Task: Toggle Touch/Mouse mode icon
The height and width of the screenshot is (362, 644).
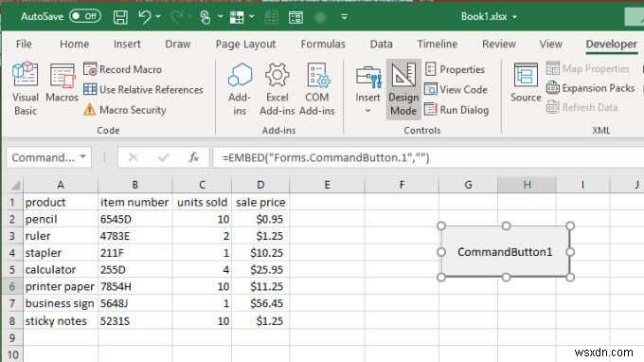Action: 205,17
